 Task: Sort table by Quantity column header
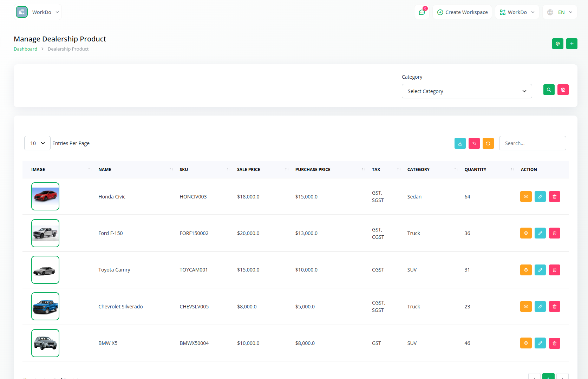[x=475, y=170]
